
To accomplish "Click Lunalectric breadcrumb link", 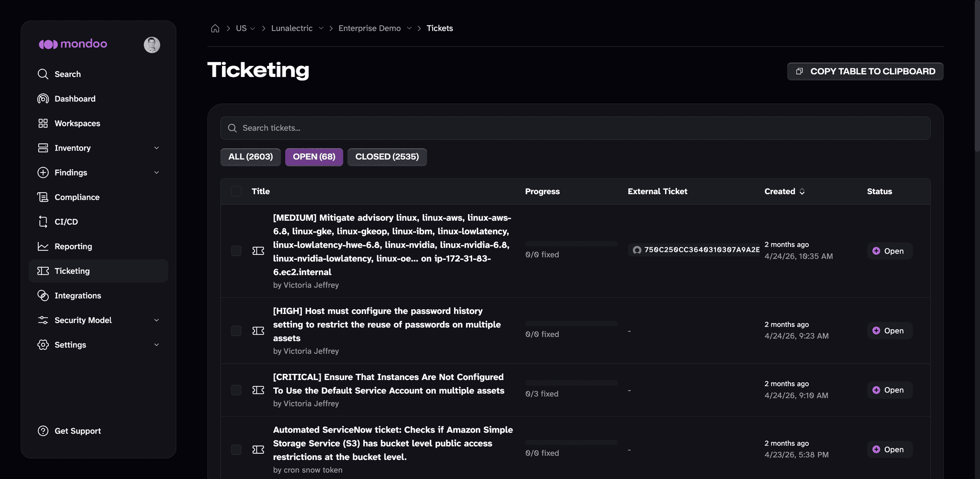I will [x=292, y=28].
